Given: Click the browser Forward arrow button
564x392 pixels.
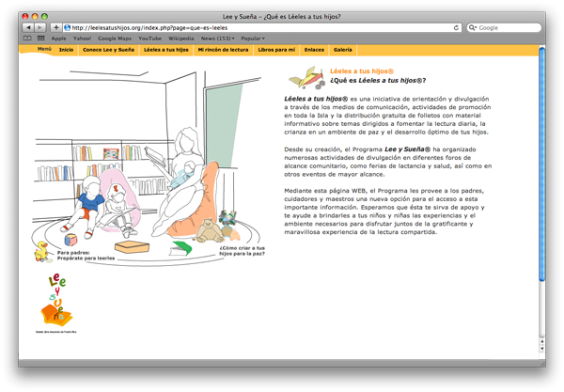Looking at the screenshot, I should [x=39, y=28].
